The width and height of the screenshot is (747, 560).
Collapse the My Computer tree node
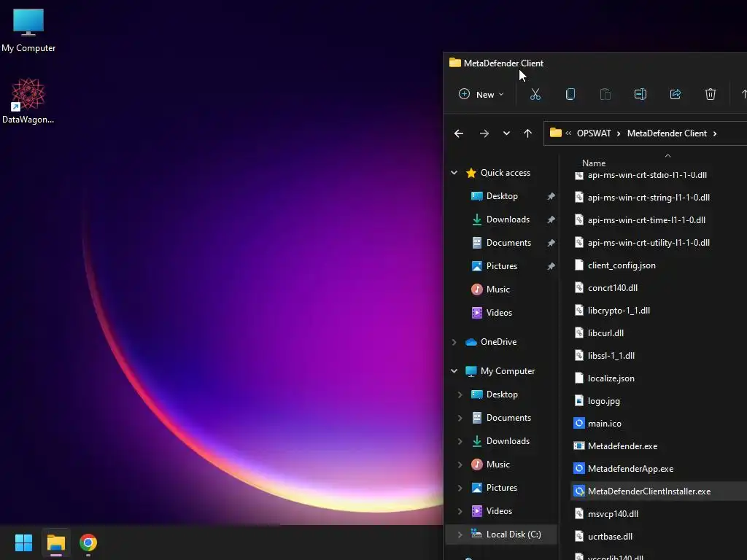click(454, 371)
